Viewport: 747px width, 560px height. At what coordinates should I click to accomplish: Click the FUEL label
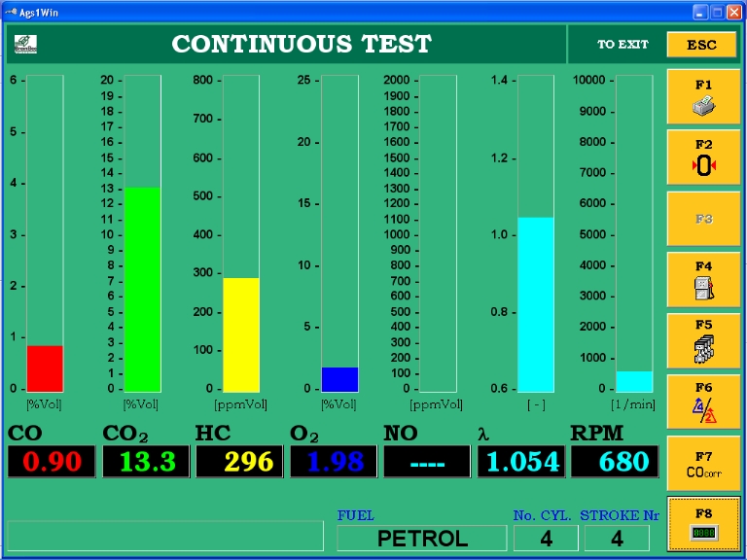click(x=356, y=515)
